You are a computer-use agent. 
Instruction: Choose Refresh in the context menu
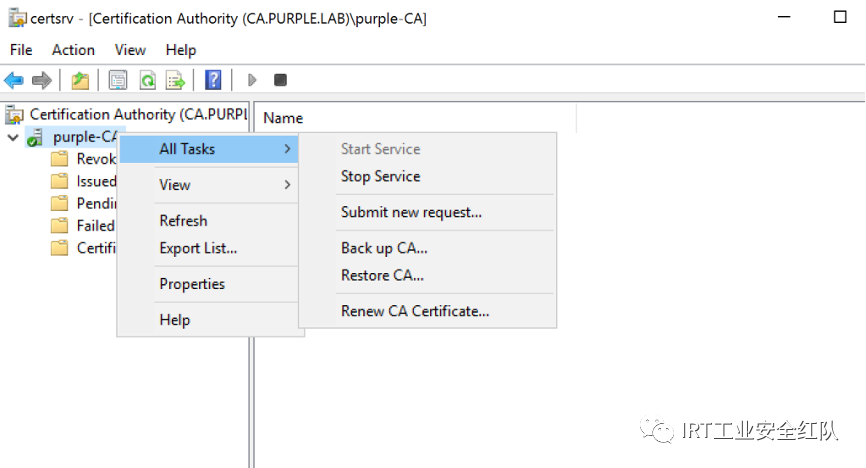209,220
